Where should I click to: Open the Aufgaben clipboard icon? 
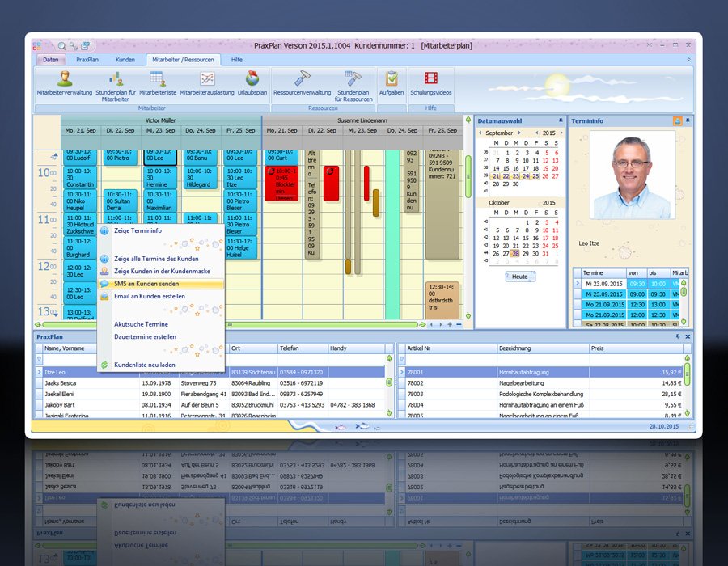coord(392,83)
